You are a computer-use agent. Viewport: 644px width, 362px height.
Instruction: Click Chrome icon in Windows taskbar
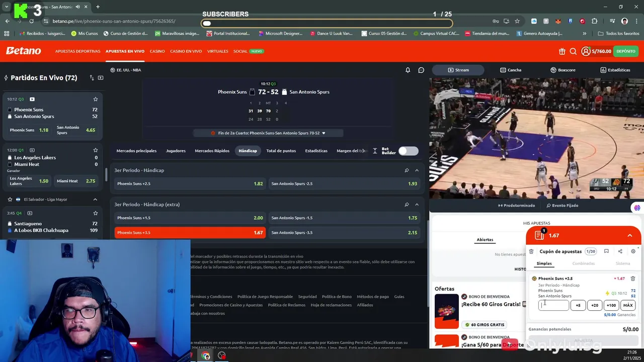(x=206, y=355)
